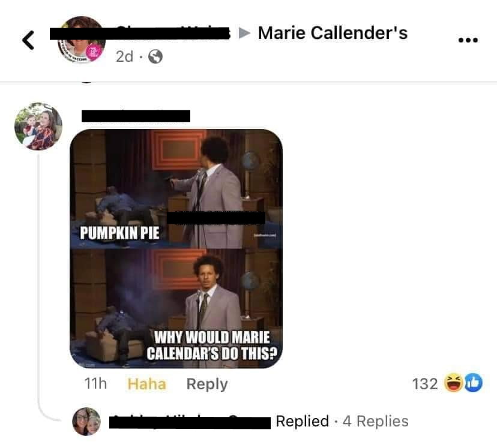497x448 pixels.
Task: Tap the redacted commenter name above meme
Action: (x=136, y=116)
